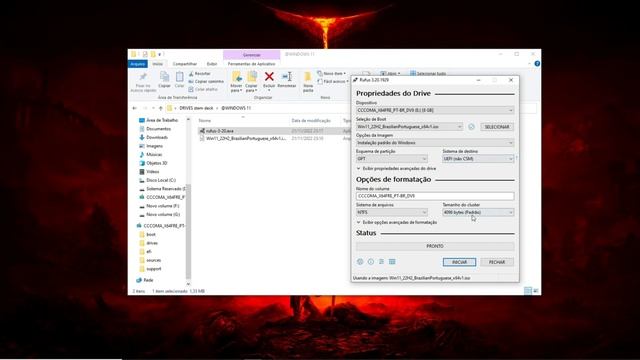Viewport: 640px width, 360px height.
Task: Open Rufus settings sliders icon
Action: pos(381,262)
